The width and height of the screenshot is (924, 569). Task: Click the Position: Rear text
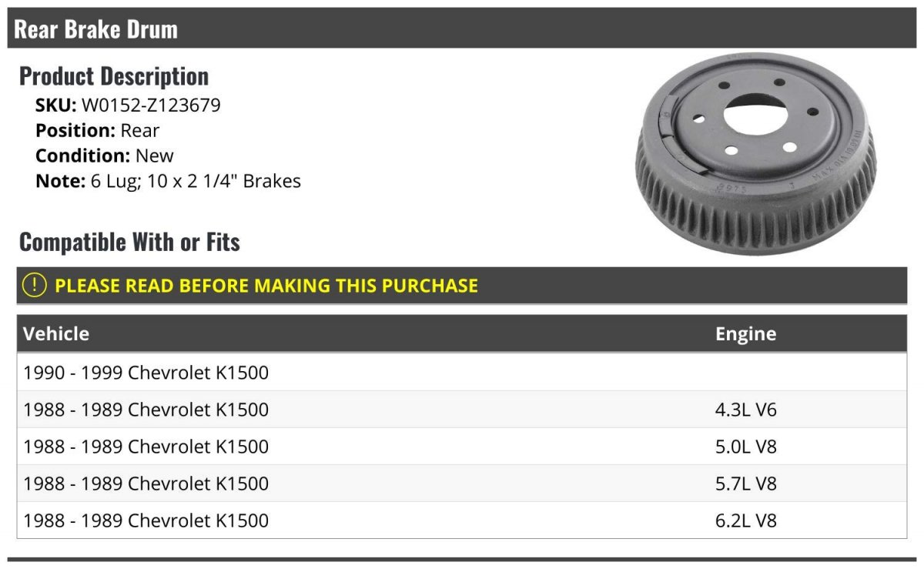tap(98, 130)
